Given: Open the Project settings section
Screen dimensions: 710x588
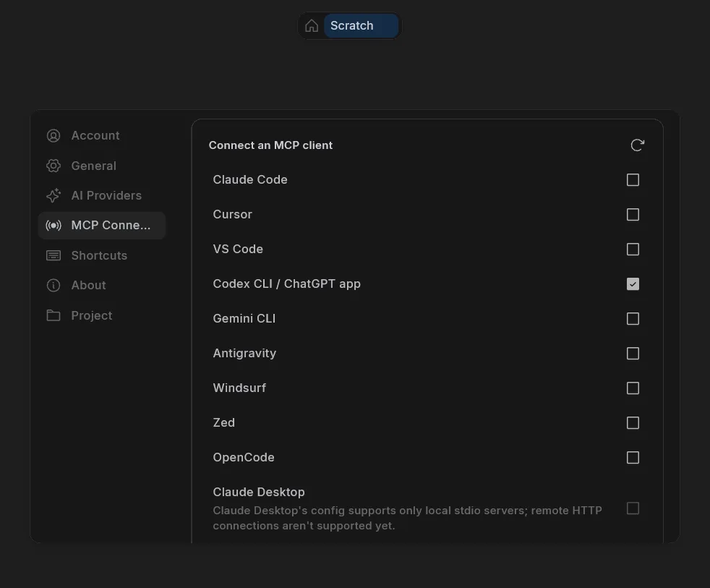Looking at the screenshot, I should (x=102, y=315).
